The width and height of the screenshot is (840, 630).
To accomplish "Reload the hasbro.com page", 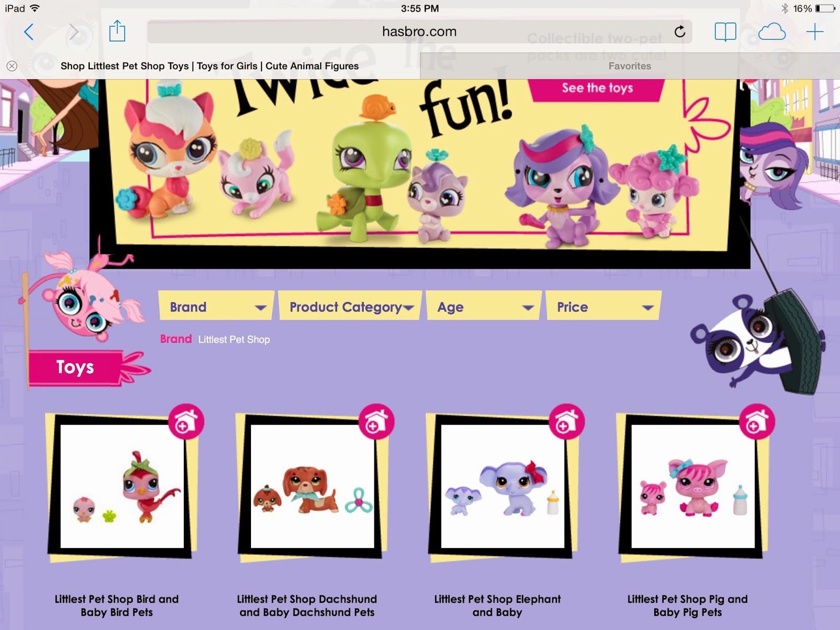I will click(680, 31).
